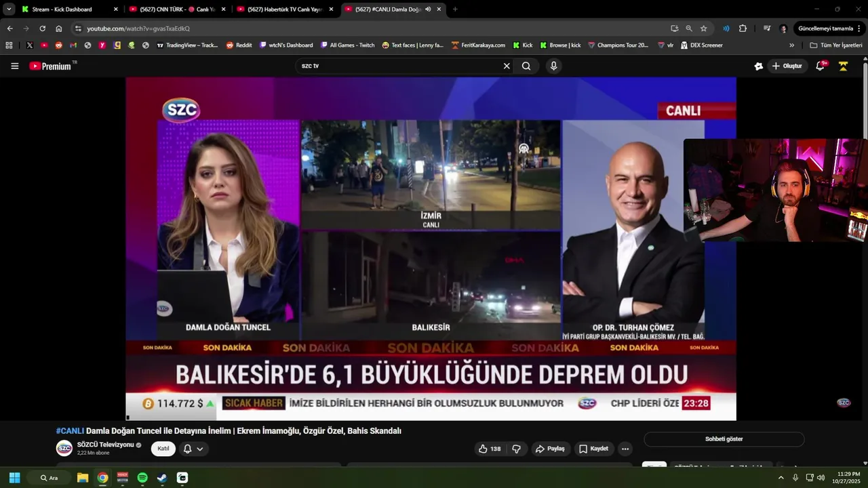Start voice search with the microphone
Screen dimensions: 868x488
click(x=554, y=66)
